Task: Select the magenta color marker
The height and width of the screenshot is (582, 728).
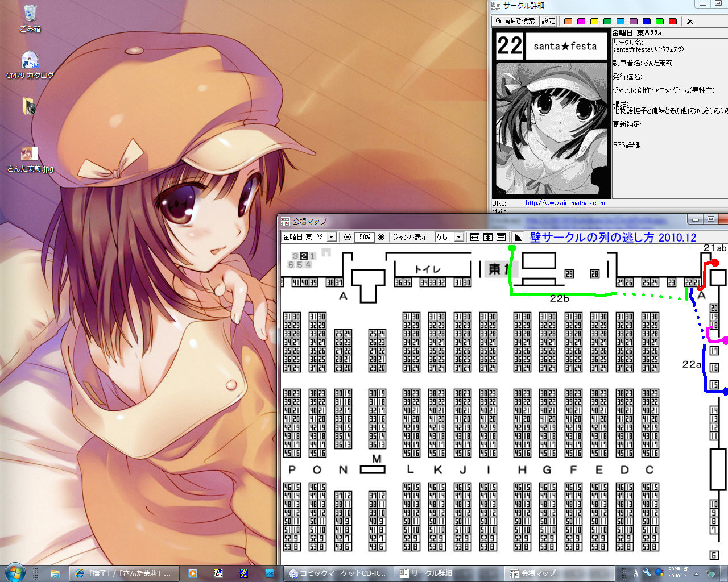Action: [x=581, y=22]
